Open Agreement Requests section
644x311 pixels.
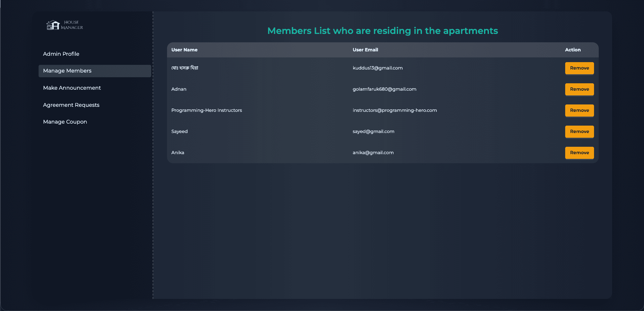pos(71,105)
